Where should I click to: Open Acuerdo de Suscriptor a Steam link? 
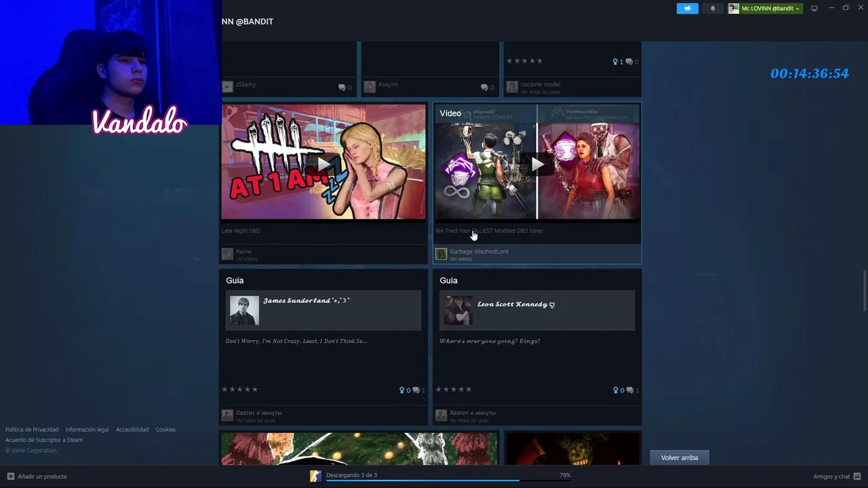pos(44,440)
